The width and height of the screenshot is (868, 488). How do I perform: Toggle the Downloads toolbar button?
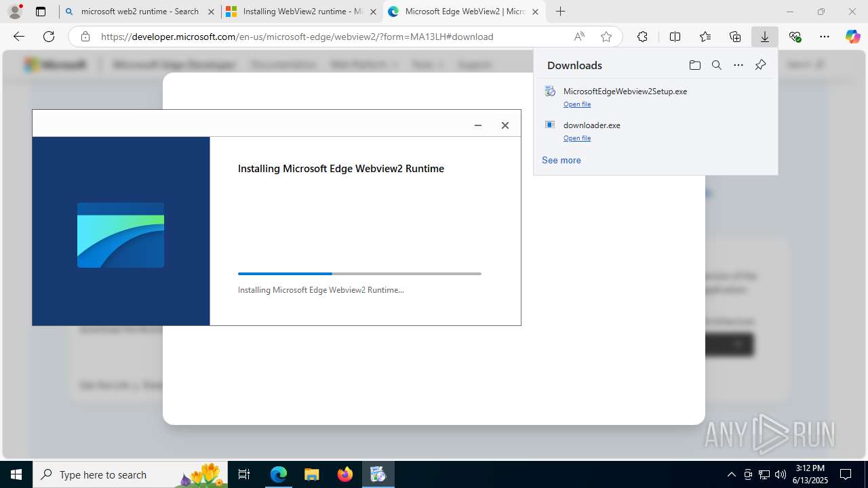pos(765,37)
